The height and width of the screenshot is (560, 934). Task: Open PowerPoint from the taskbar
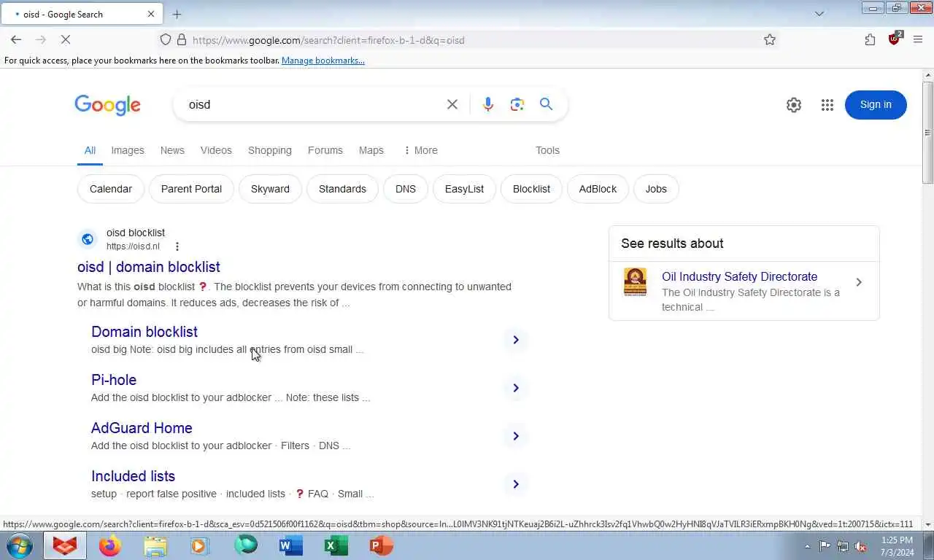pos(381,545)
